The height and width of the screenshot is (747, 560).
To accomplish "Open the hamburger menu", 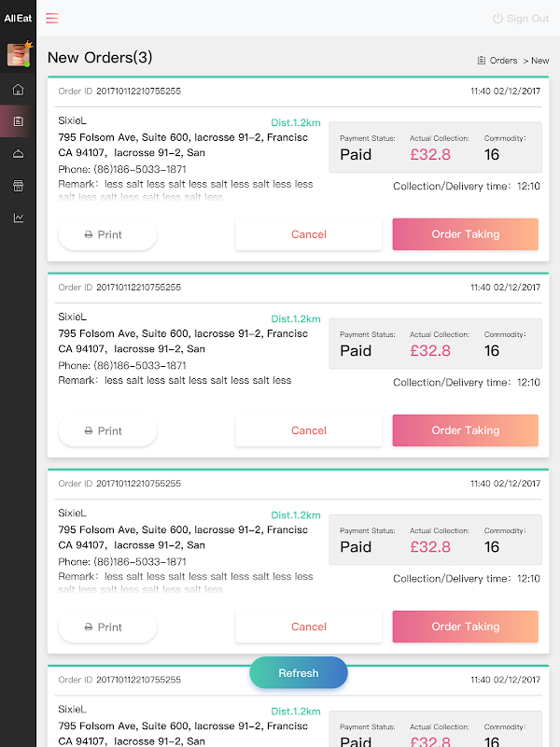I will pos(52,18).
